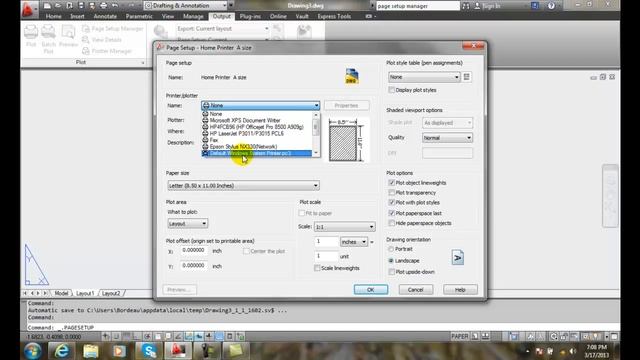
Task: Click the New drawing quick access icon
Action: pyautogui.click(x=47, y=6)
